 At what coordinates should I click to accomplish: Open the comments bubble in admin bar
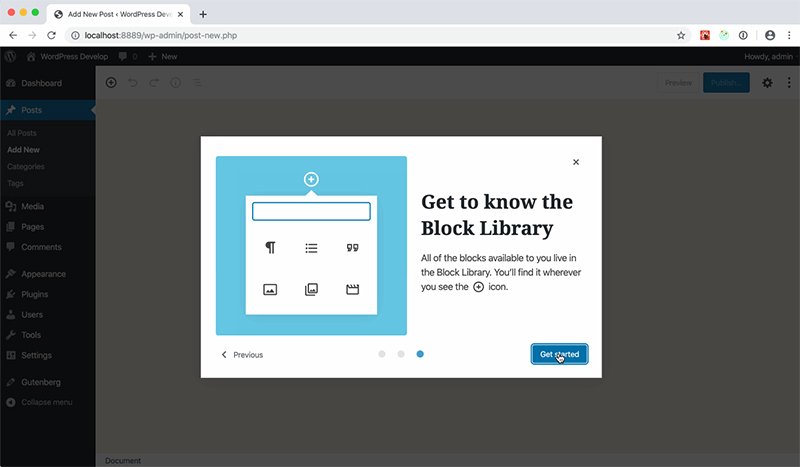pyautogui.click(x=128, y=57)
